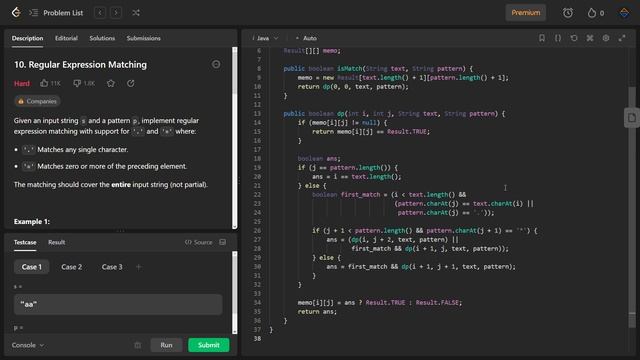Switch to the Solutions tab
This screenshot has width=640, height=360.
(x=102, y=38)
